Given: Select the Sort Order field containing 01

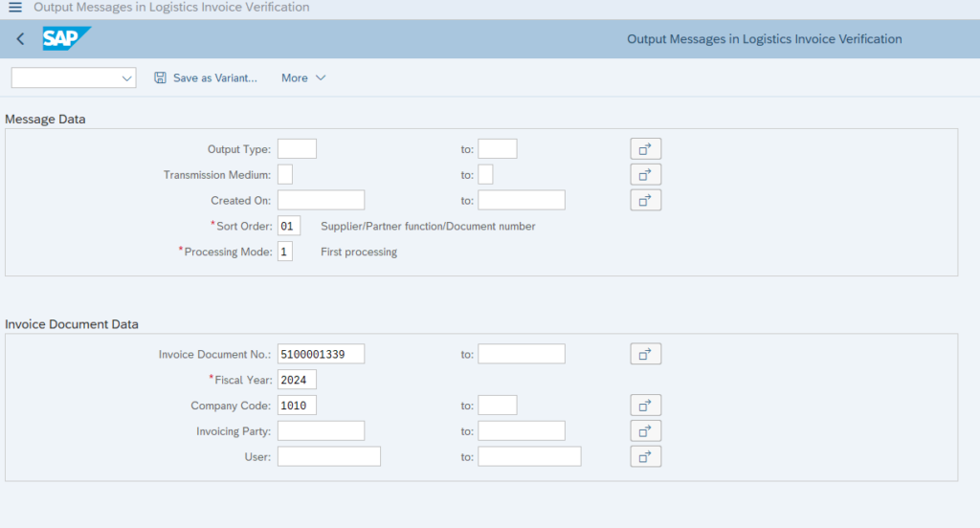Looking at the screenshot, I should (x=289, y=226).
